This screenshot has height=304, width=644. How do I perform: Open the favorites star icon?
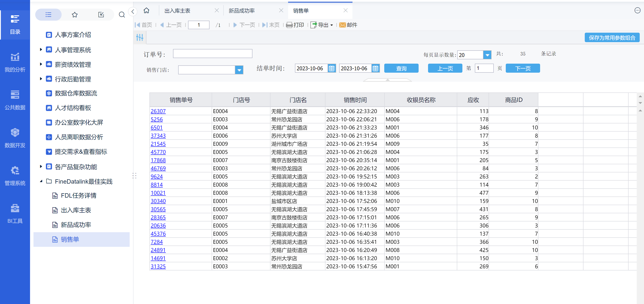click(x=74, y=15)
